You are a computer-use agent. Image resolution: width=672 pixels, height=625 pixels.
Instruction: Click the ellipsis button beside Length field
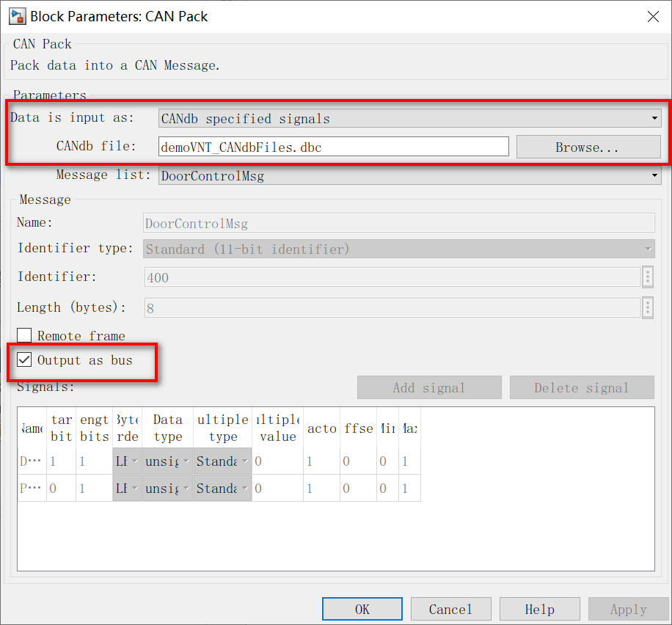pyautogui.click(x=647, y=307)
